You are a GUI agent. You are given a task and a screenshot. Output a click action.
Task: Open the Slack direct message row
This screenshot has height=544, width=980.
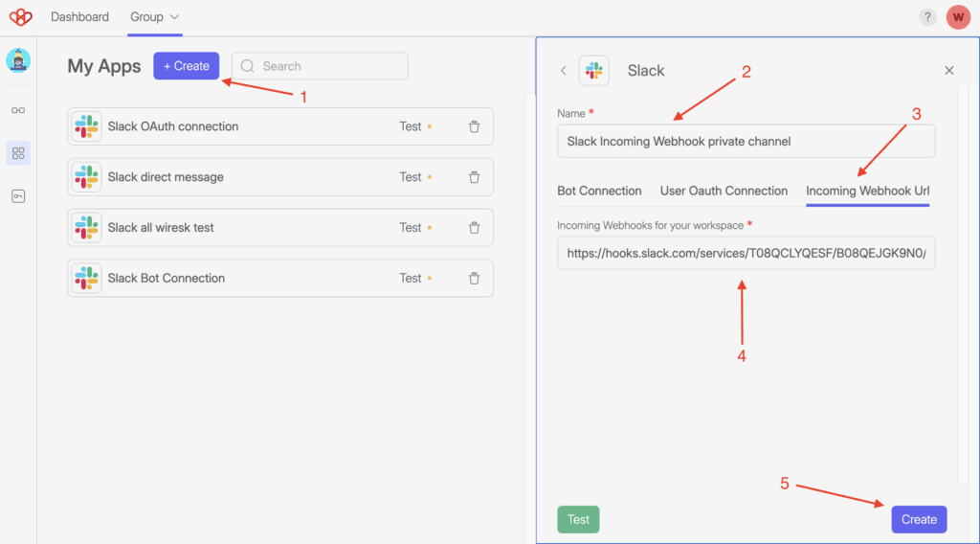point(280,177)
